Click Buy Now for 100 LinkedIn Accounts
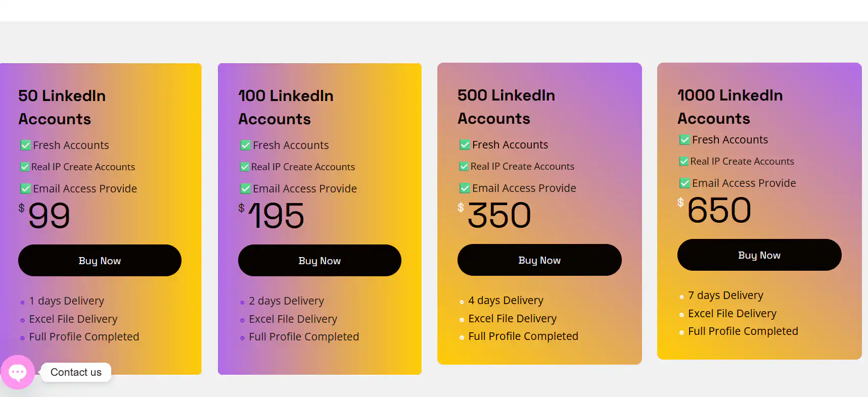 point(319,261)
